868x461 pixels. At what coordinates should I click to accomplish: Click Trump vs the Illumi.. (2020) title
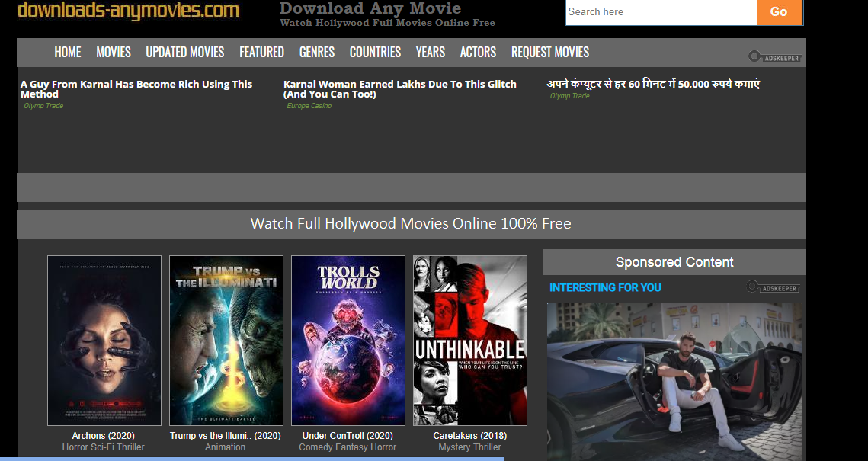tap(226, 436)
